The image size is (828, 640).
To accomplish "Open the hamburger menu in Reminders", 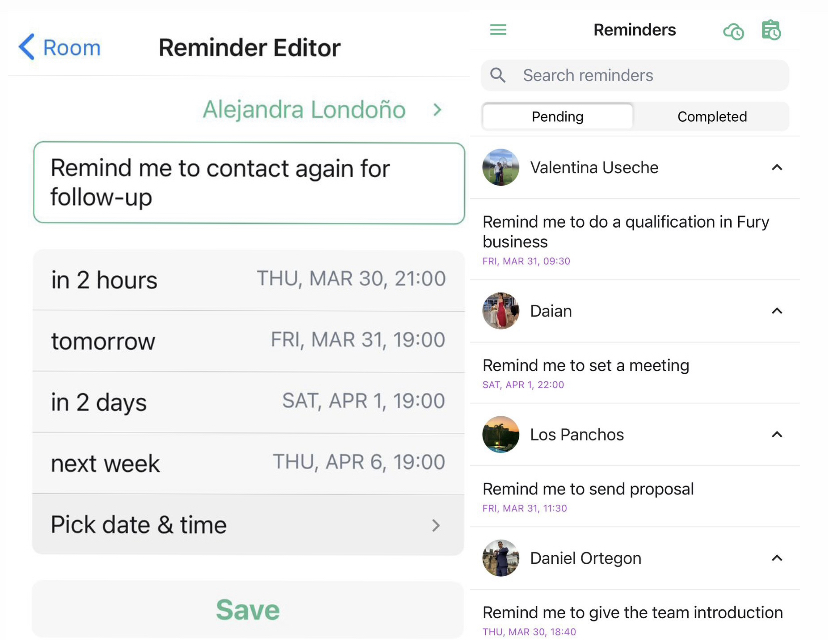I will [x=497, y=30].
